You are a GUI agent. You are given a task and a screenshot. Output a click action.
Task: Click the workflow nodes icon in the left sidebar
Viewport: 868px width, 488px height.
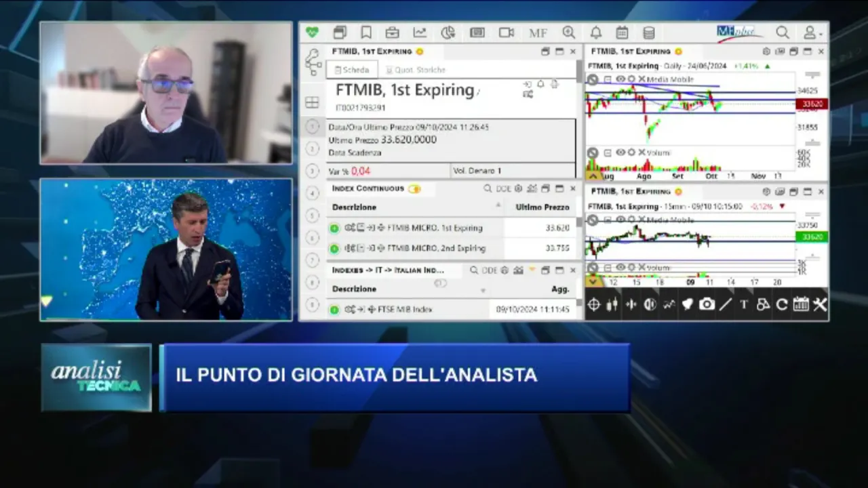point(313,62)
